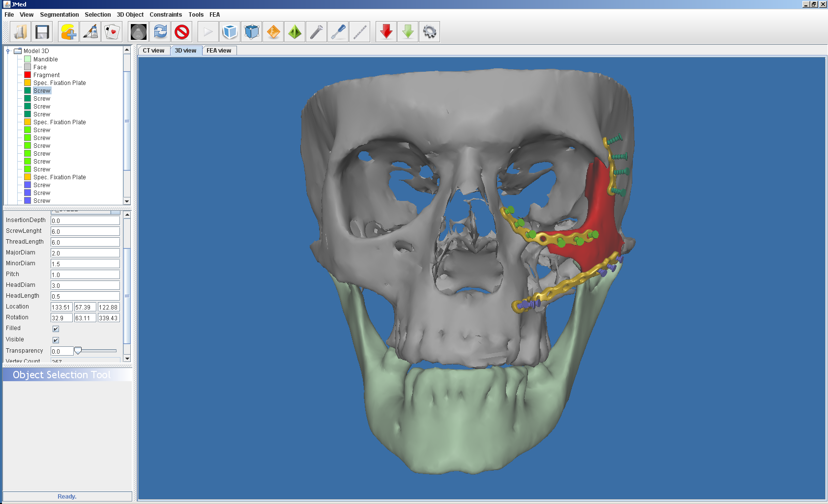Click the green pyramid toolbar icon

coord(295,32)
